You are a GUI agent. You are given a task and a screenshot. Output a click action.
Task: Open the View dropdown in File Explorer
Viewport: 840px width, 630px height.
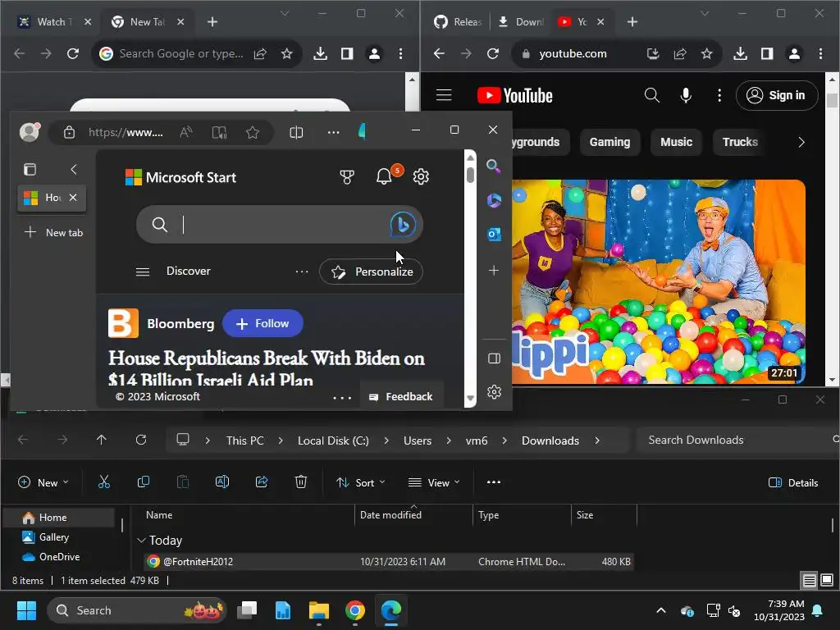[434, 482]
